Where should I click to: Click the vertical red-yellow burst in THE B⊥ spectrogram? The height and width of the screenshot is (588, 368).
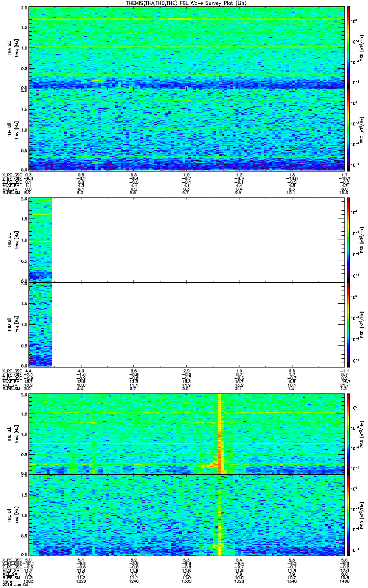point(220,434)
